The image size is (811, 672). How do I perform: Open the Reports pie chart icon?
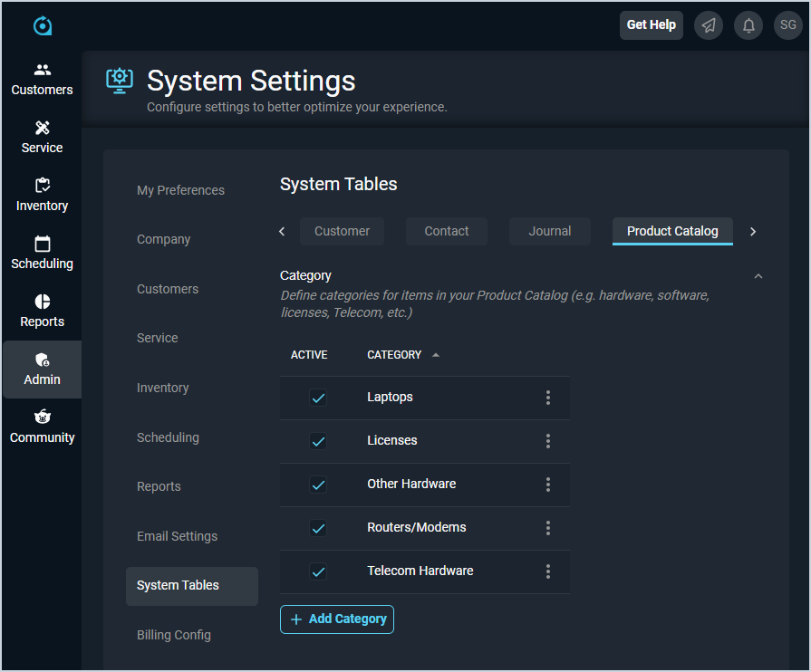(42, 302)
